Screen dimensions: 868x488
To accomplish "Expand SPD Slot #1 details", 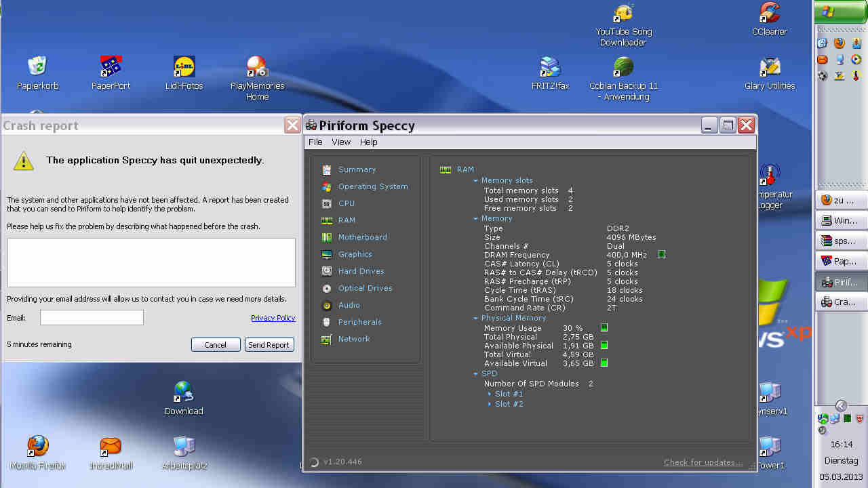I will [x=490, y=394].
